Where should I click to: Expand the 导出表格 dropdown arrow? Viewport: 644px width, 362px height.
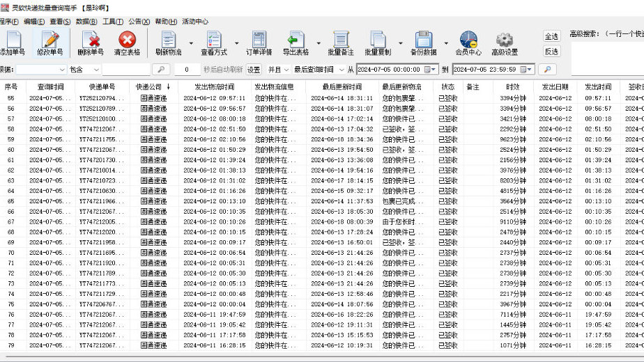tap(319, 43)
